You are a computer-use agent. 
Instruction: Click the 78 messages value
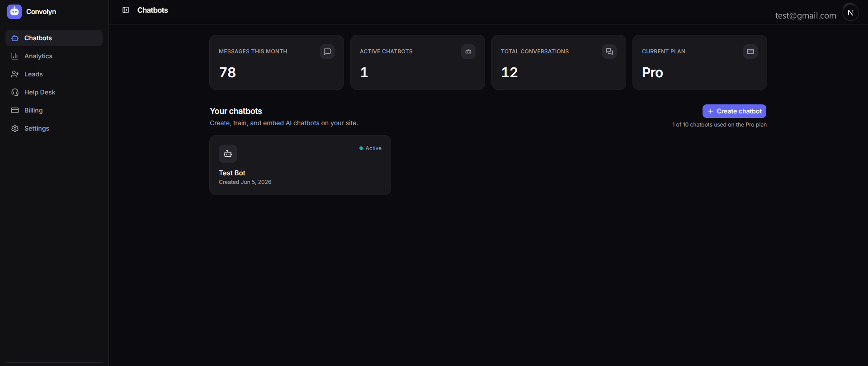tap(227, 72)
